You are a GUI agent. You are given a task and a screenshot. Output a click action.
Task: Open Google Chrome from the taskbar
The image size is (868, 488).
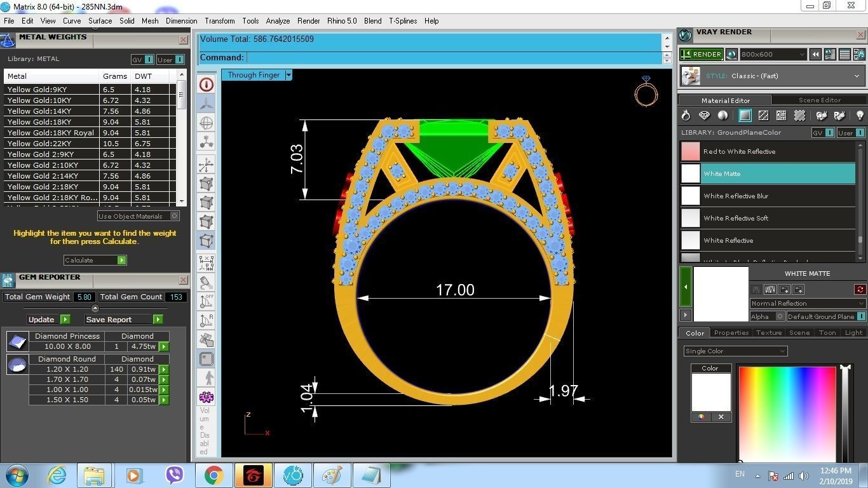214,475
